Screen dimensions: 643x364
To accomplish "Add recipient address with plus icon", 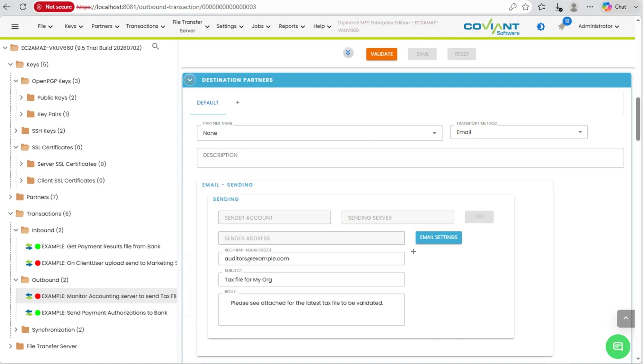I will coord(413,251).
